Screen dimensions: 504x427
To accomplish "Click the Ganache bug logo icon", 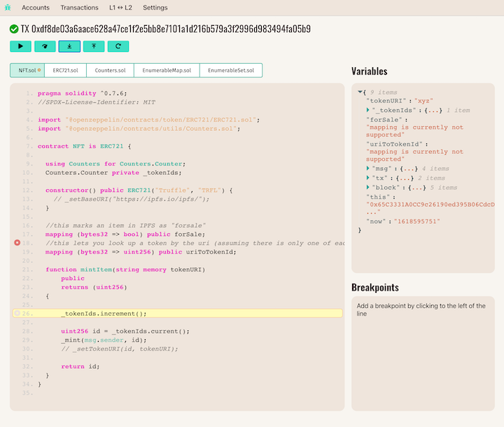I will point(8,8).
